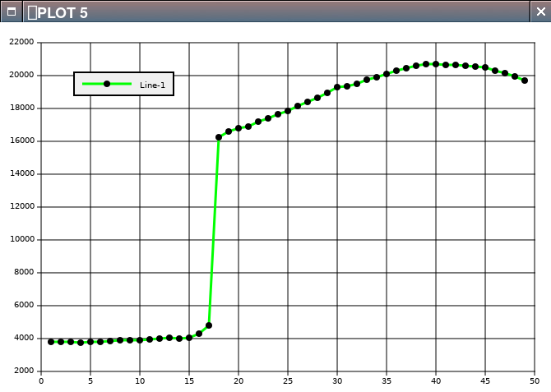Click the 50 x-axis tick label
The image size is (551, 392).
(535, 380)
